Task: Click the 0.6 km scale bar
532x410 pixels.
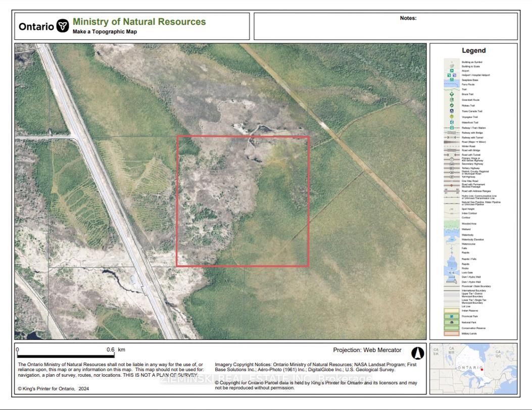Action: click(x=66, y=356)
